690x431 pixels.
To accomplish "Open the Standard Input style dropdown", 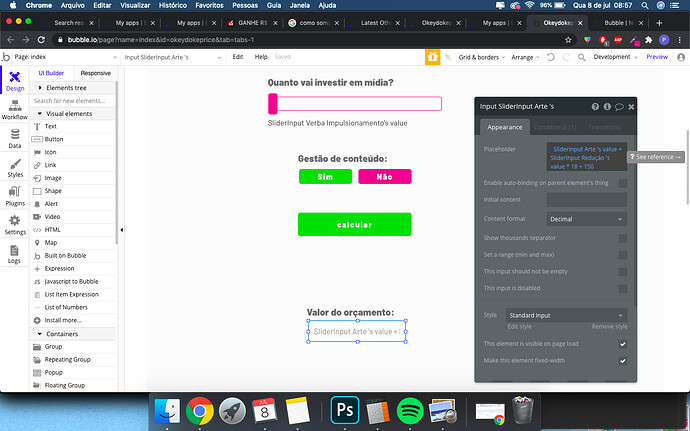I will 566,315.
